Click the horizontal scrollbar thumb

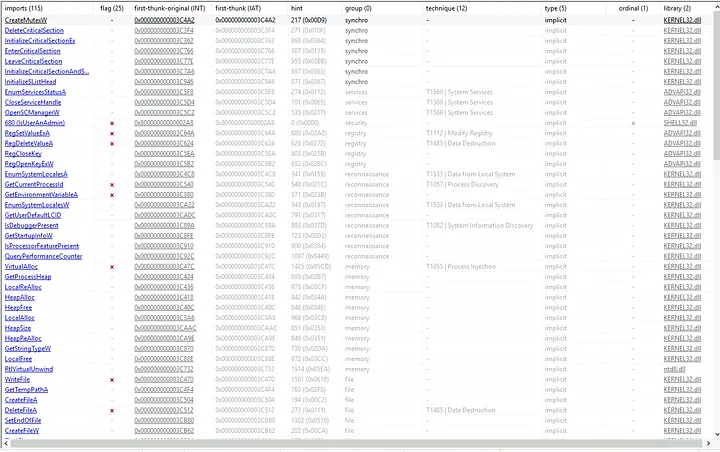[356, 443]
